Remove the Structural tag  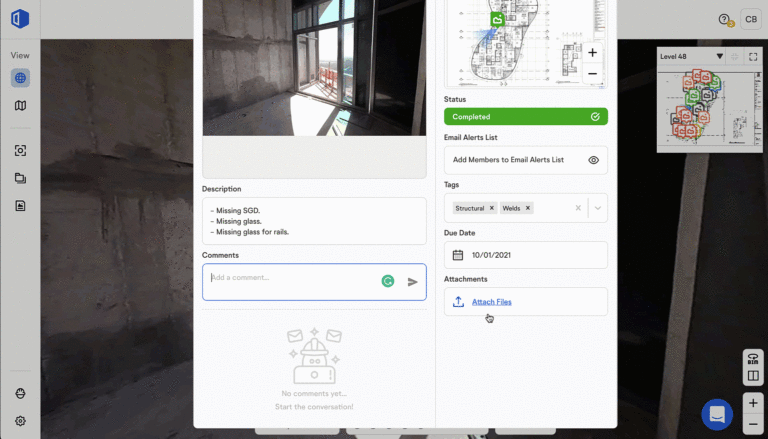[492, 208]
